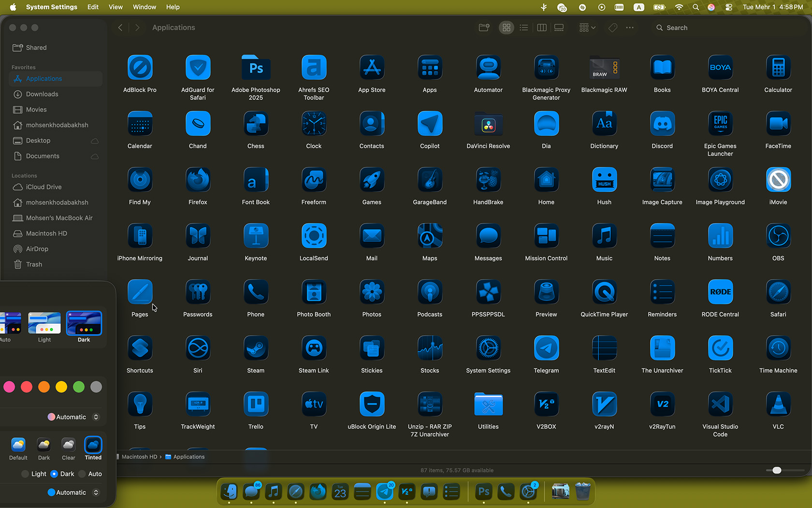Select the pink accent color swatch
The width and height of the screenshot is (812, 508).
click(x=9, y=387)
